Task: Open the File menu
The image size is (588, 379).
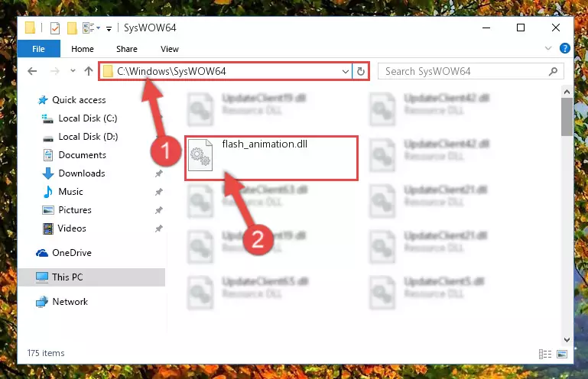Action: (39, 49)
